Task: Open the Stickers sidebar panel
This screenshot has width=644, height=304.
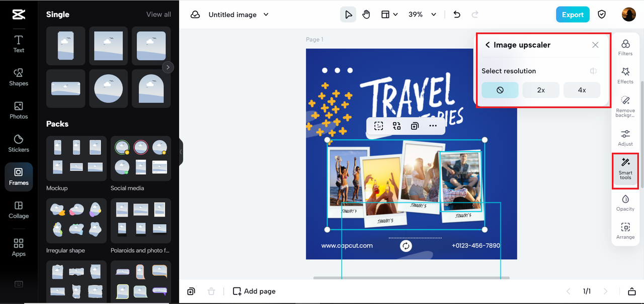Action: coord(19,143)
